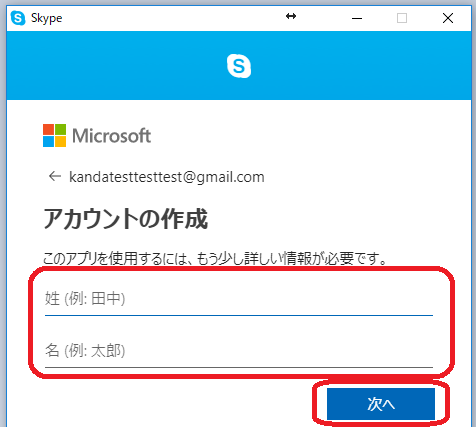Click the 次へ button
Viewport: 476px width, 427px height.
point(381,404)
